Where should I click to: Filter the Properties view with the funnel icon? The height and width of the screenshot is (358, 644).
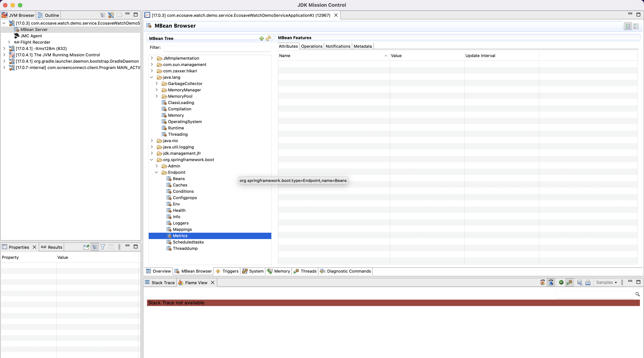[103, 247]
